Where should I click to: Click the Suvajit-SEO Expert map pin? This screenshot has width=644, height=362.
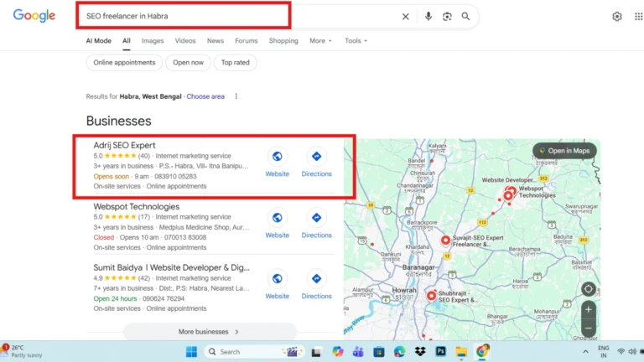[x=445, y=240]
